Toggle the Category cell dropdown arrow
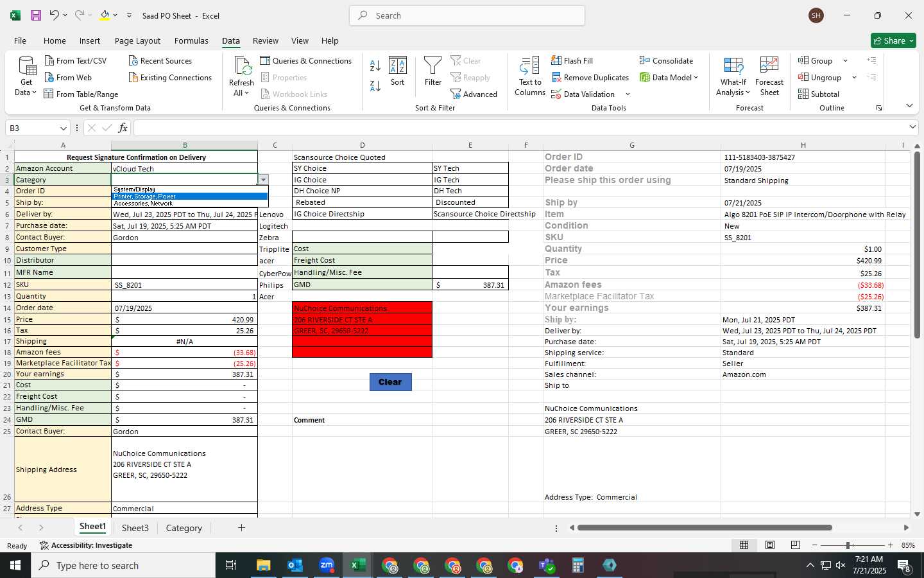This screenshot has height=578, width=924. [x=263, y=180]
